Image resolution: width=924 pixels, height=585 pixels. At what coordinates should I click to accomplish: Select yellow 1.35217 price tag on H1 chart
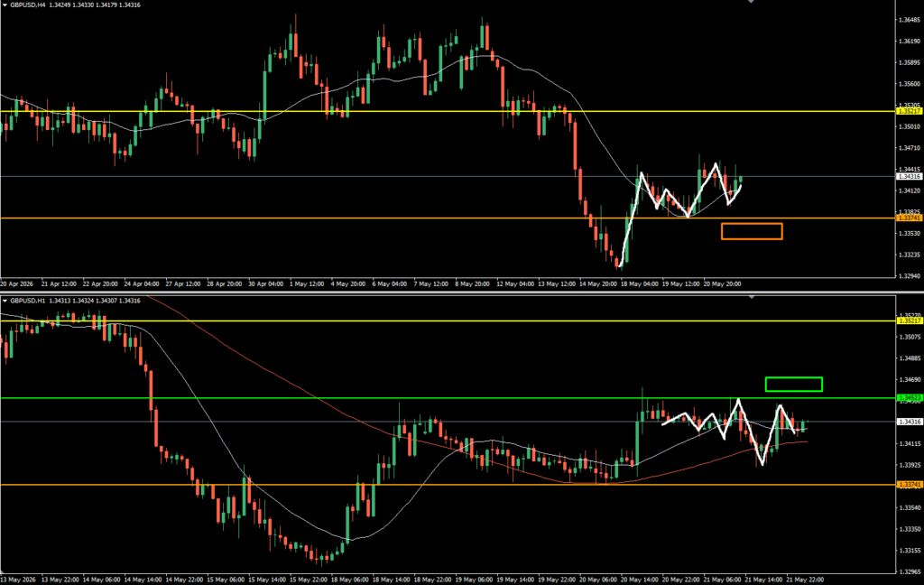coord(909,320)
